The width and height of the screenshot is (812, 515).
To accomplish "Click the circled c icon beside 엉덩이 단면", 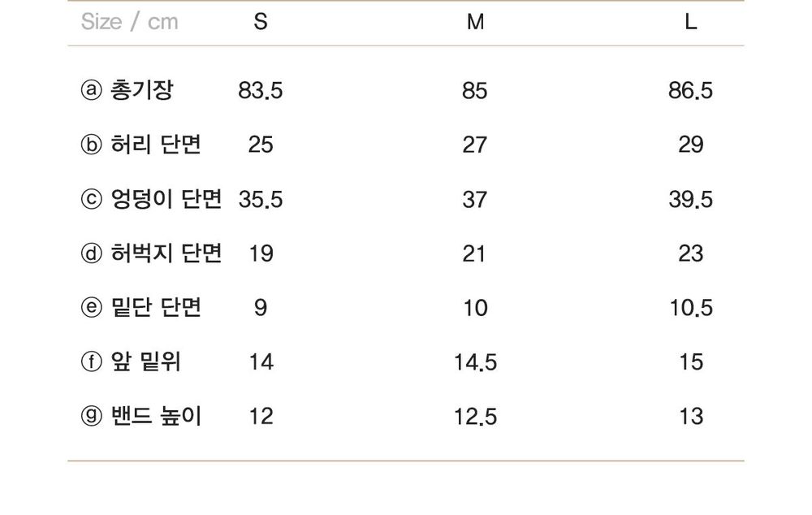I will point(92,199).
